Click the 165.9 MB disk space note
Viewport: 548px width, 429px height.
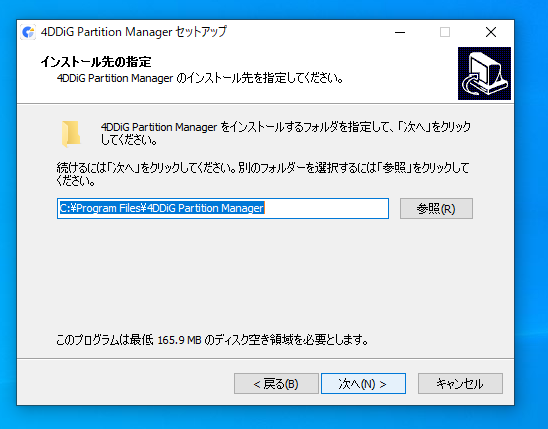click(212, 340)
